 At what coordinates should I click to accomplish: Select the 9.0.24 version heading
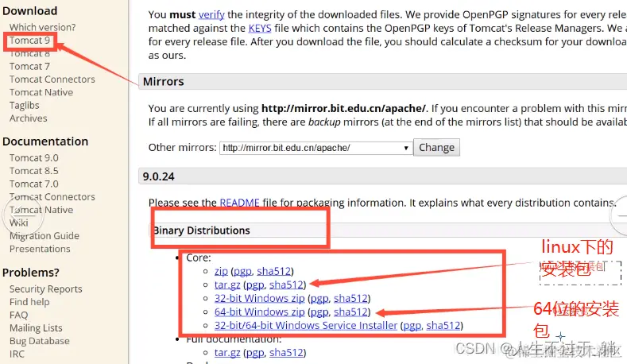159,176
